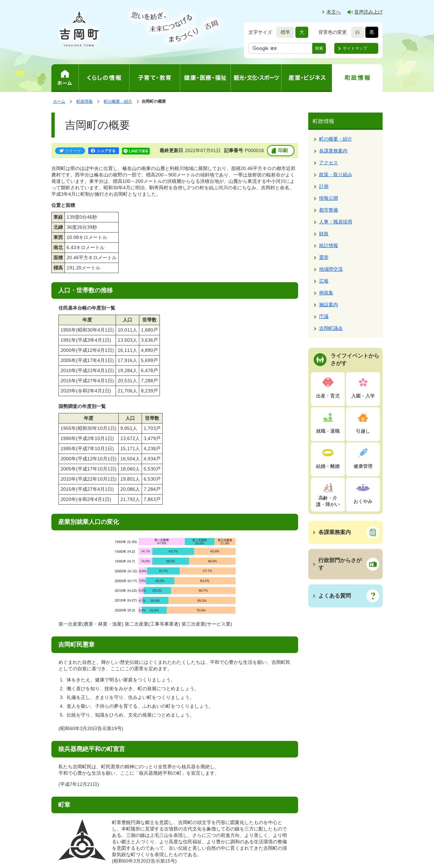
Task: Open sidebar link 例規集
Action: [326, 293]
